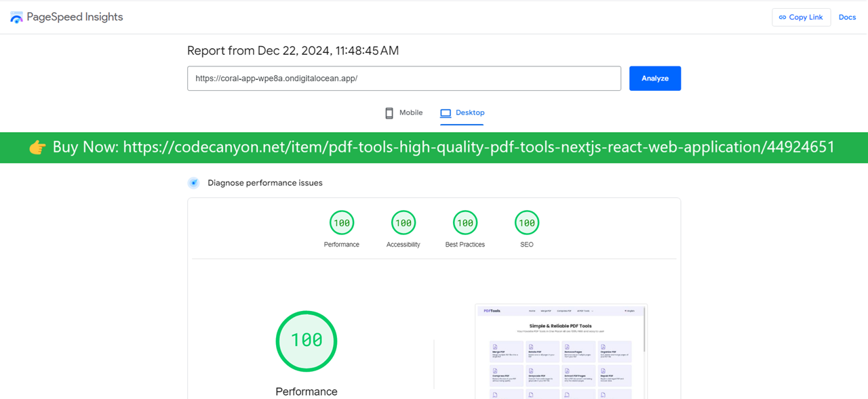The width and height of the screenshot is (868, 399).
Task: Click the Performance label under the big gauge
Action: [306, 392]
